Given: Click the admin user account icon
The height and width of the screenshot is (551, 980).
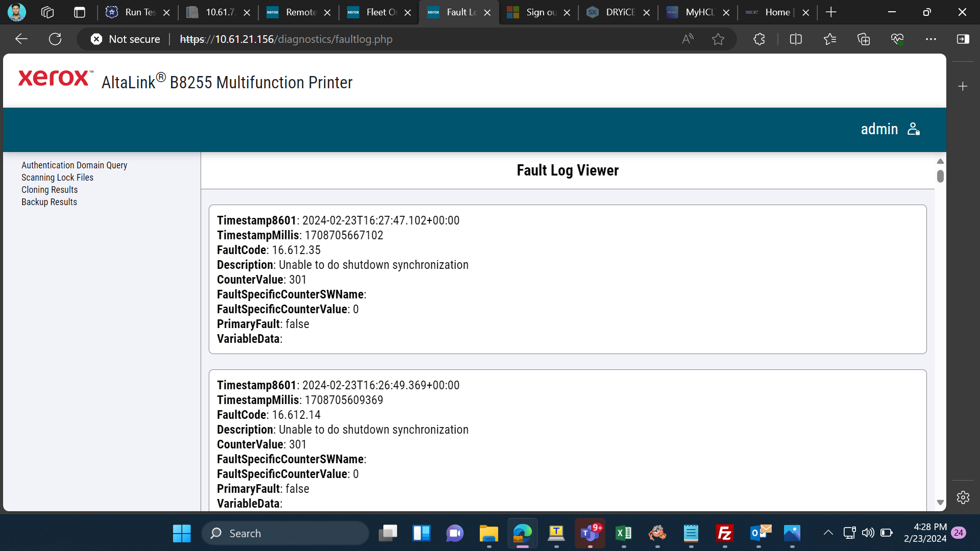Looking at the screenshot, I should tap(914, 129).
